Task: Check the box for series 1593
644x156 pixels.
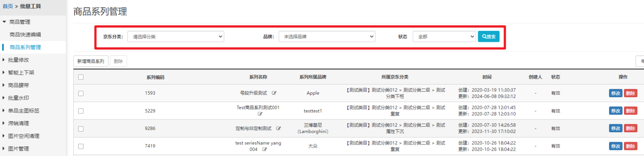Action: (81, 93)
